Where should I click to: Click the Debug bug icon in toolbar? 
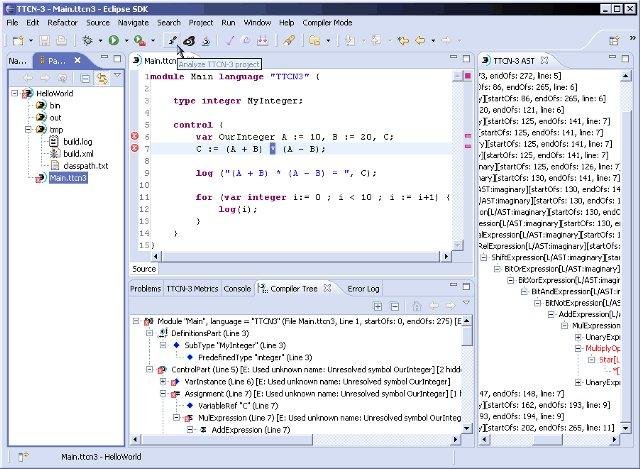[x=88, y=41]
